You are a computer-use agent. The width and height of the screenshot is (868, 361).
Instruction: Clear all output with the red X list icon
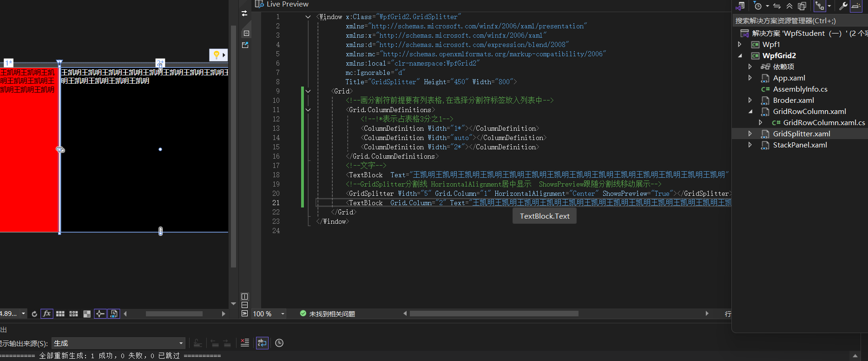pos(245,343)
